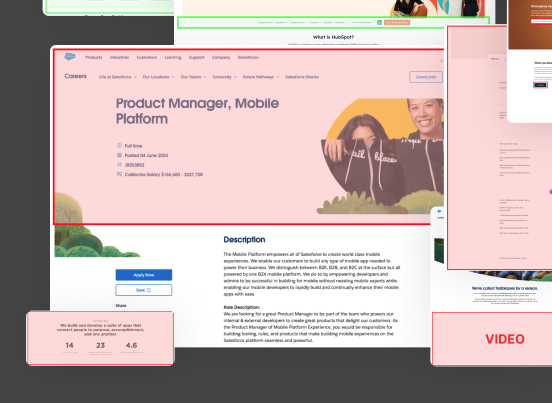Image resolution: width=552 pixels, height=403 pixels.
Task: Click the Share label below Save
Action: click(x=121, y=306)
